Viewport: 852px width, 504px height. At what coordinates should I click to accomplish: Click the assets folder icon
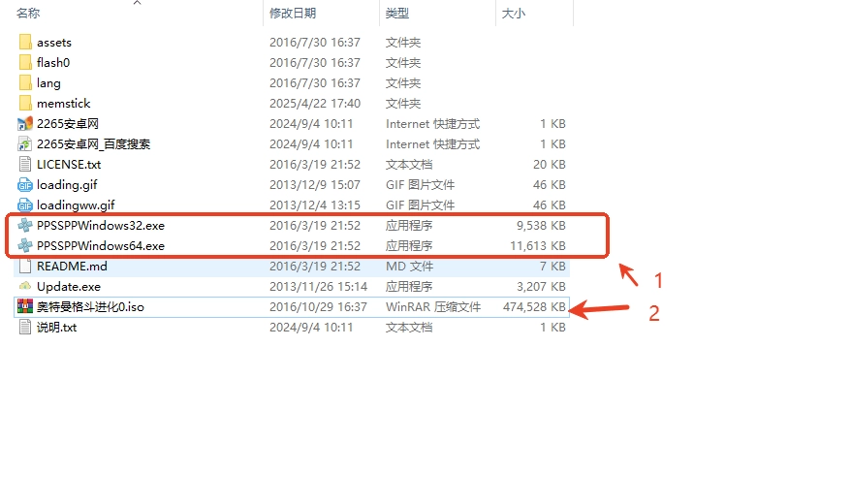[25, 43]
